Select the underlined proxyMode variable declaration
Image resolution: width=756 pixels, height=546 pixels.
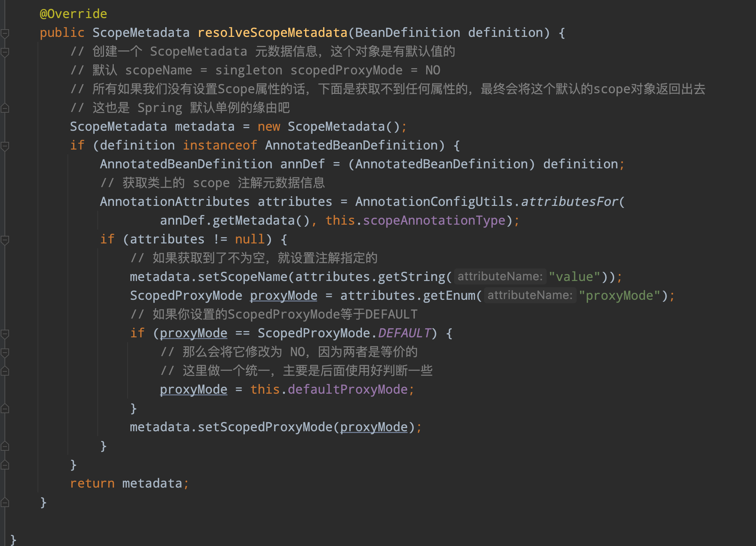coord(284,295)
